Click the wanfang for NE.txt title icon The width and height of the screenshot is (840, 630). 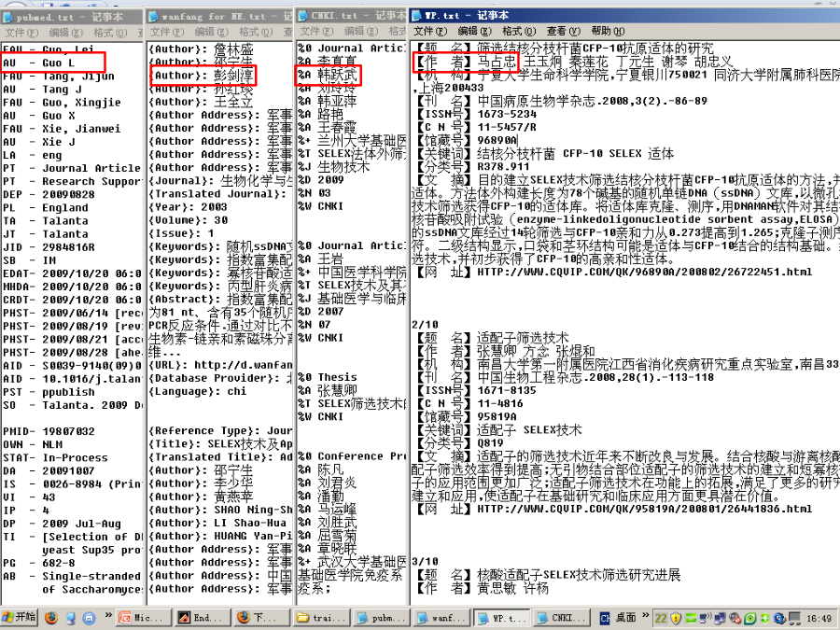(x=153, y=17)
